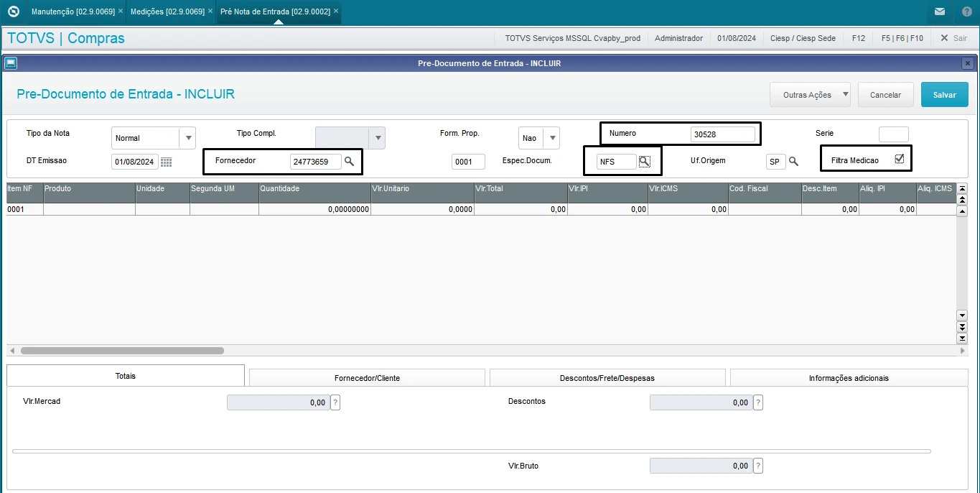Image resolution: width=980 pixels, height=493 pixels.
Task: Open the Descontos/Frete/Despesas tab
Action: 607,378
